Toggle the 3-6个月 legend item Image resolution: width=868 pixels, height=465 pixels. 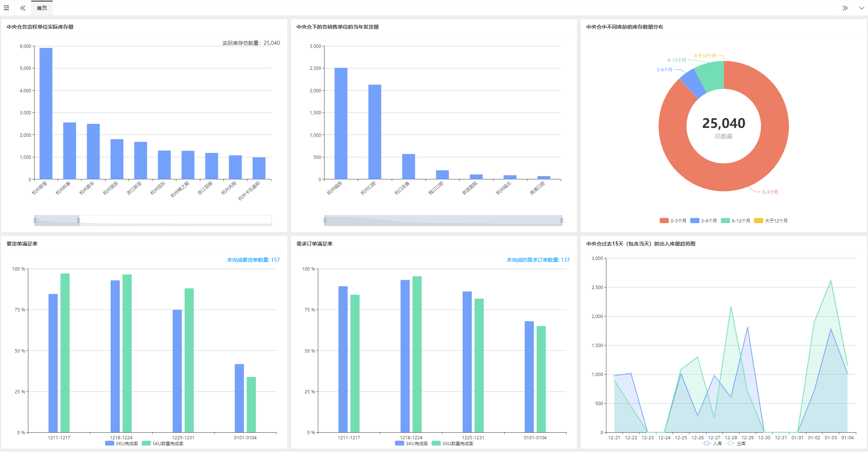pos(703,221)
